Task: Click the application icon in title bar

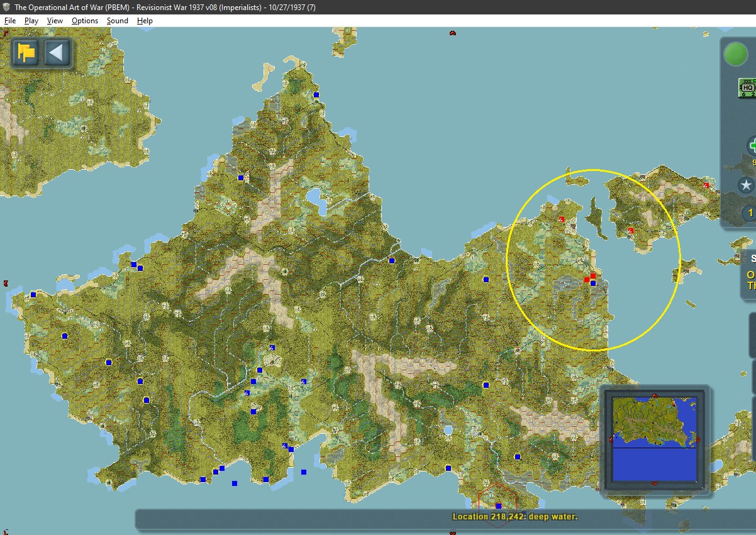Action: [6, 7]
